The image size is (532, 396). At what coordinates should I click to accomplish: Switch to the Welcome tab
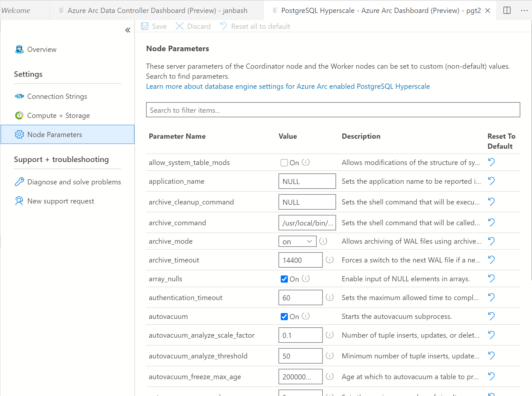pyautogui.click(x=16, y=10)
